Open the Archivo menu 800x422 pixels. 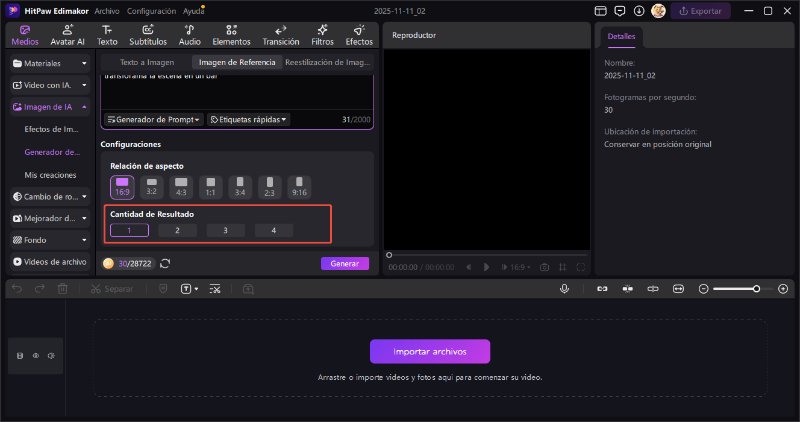107,10
